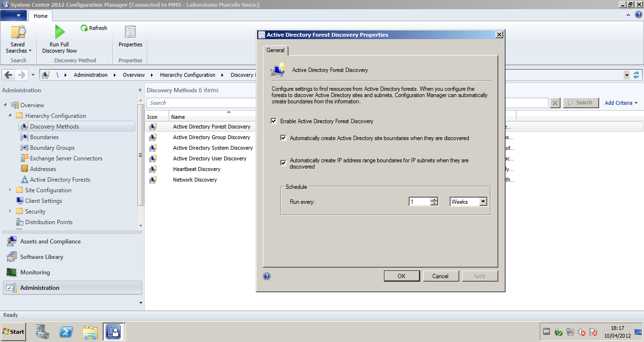Click help icon in Properties dialog
Image resolution: width=644 pixels, height=342 pixels.
click(x=267, y=276)
